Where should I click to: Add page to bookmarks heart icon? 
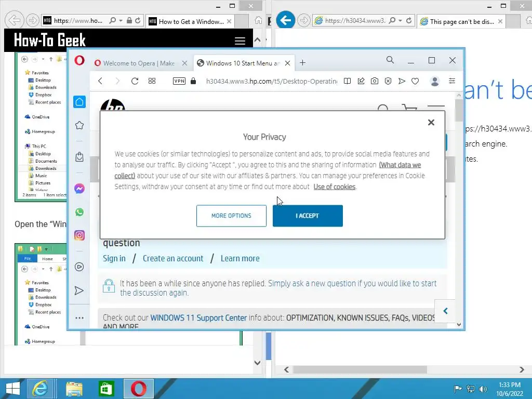click(x=415, y=81)
